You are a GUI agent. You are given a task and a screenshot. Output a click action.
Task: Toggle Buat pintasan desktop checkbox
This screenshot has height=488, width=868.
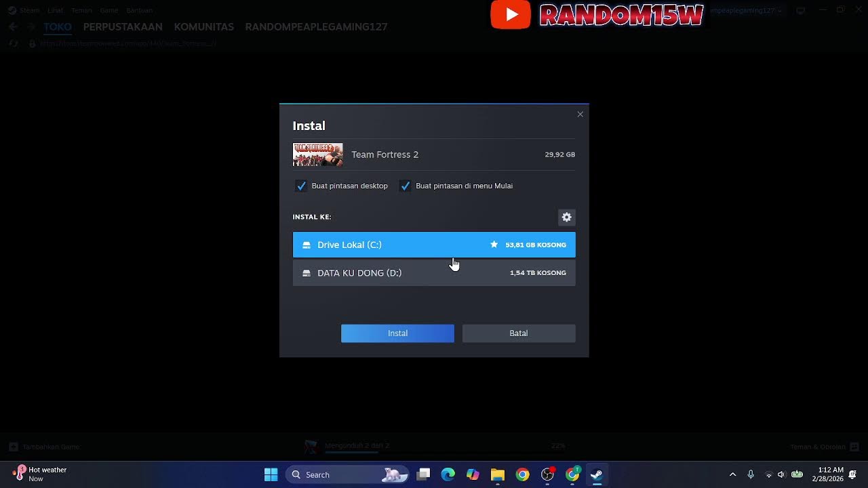pos(301,186)
